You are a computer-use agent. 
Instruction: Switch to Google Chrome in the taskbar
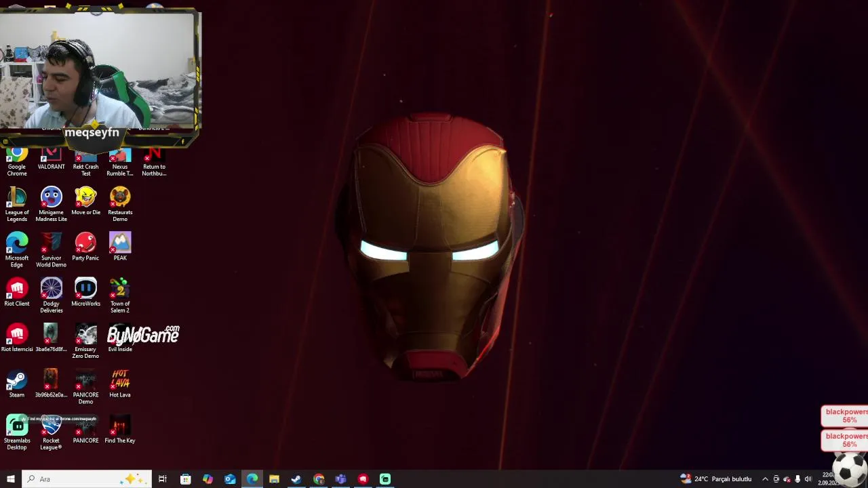[x=319, y=479]
